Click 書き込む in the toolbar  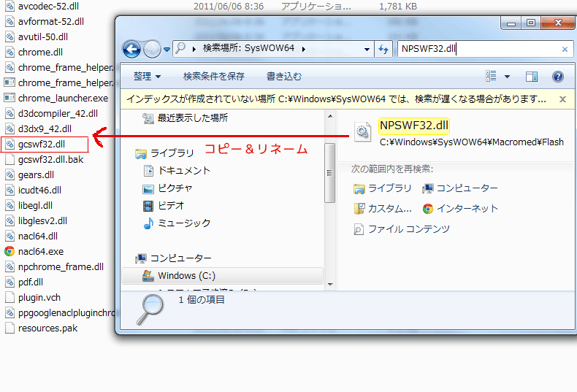[x=283, y=77]
